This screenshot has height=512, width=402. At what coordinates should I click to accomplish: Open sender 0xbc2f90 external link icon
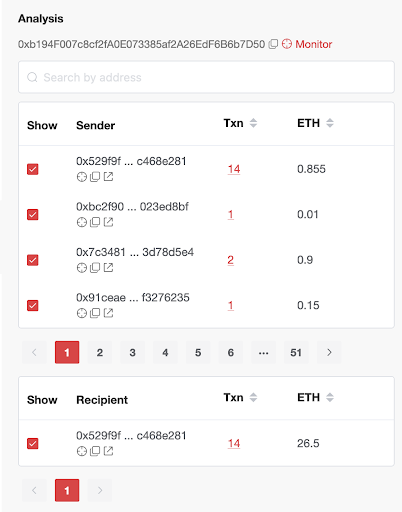108,222
